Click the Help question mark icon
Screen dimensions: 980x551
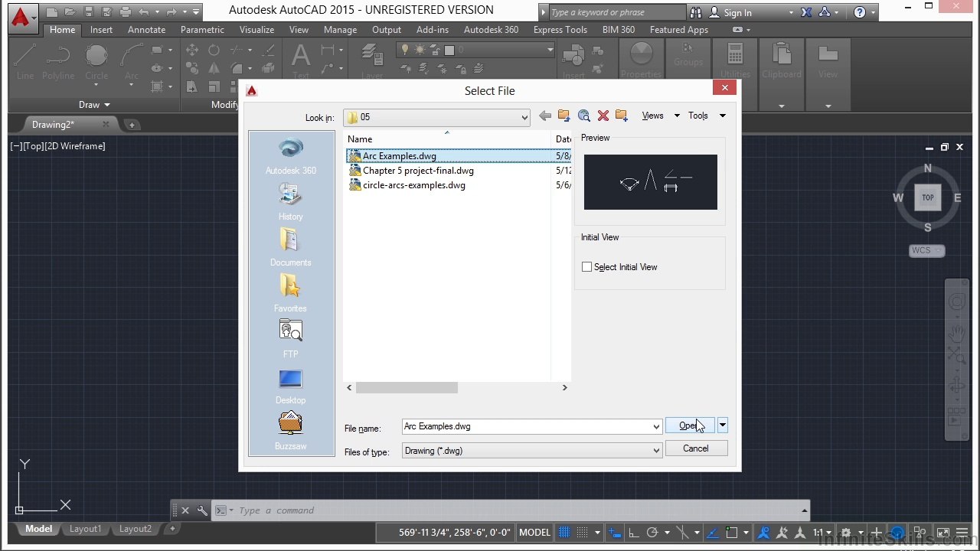click(x=860, y=12)
